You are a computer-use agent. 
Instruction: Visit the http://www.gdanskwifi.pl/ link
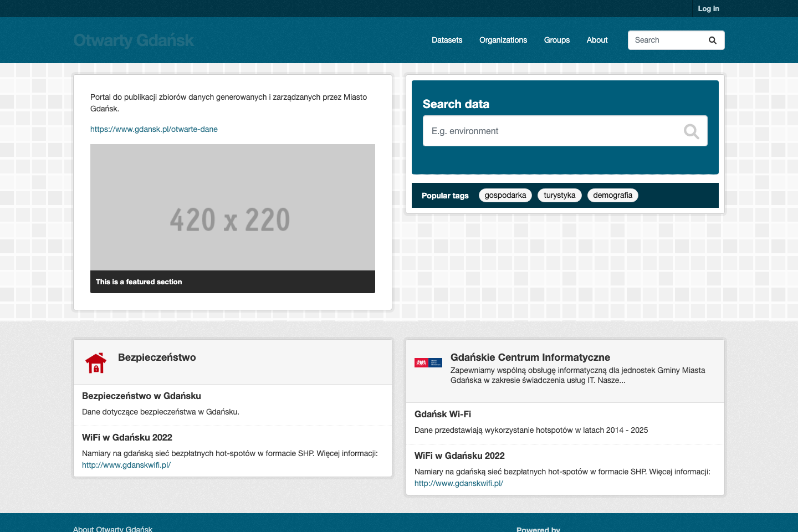pyautogui.click(x=126, y=465)
